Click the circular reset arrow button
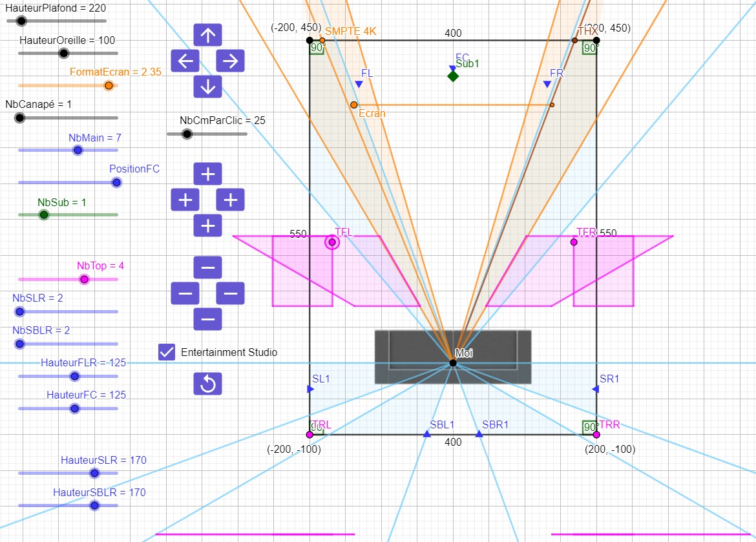The height and width of the screenshot is (542, 756). point(207,384)
